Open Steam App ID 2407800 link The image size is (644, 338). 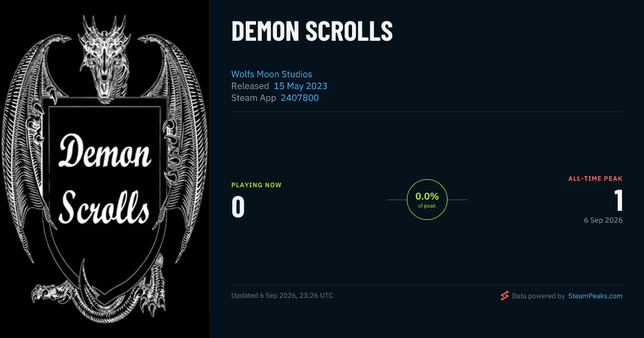[300, 98]
